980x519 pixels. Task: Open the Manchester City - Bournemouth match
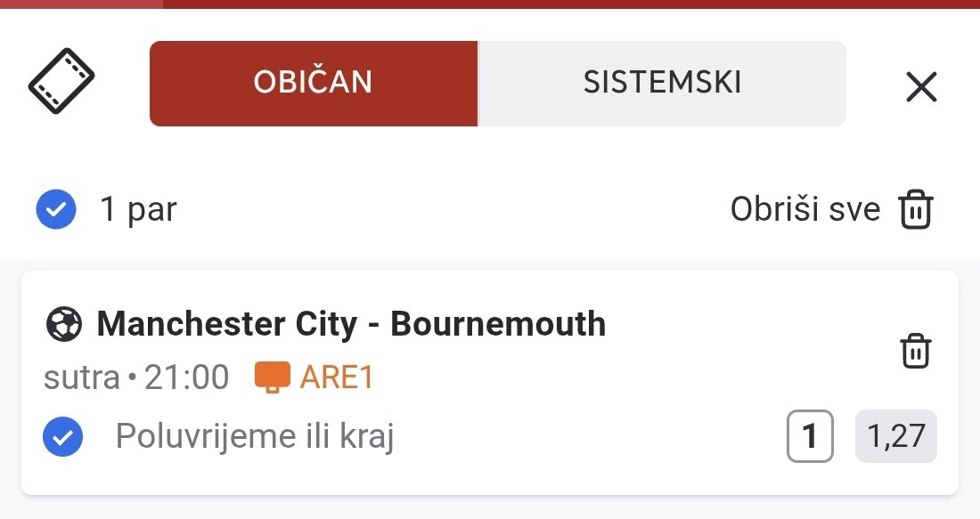click(x=351, y=324)
